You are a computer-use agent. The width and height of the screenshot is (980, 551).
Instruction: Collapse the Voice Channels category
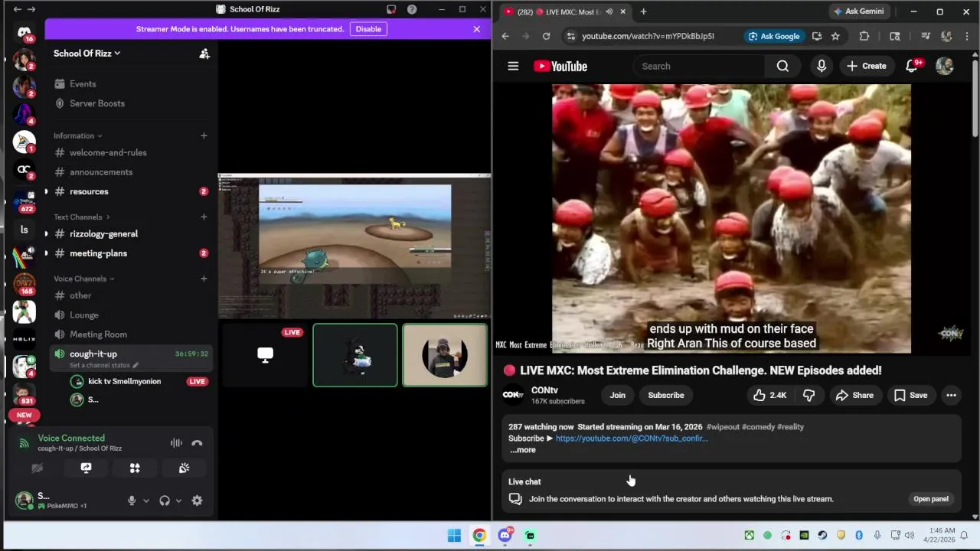(x=83, y=279)
